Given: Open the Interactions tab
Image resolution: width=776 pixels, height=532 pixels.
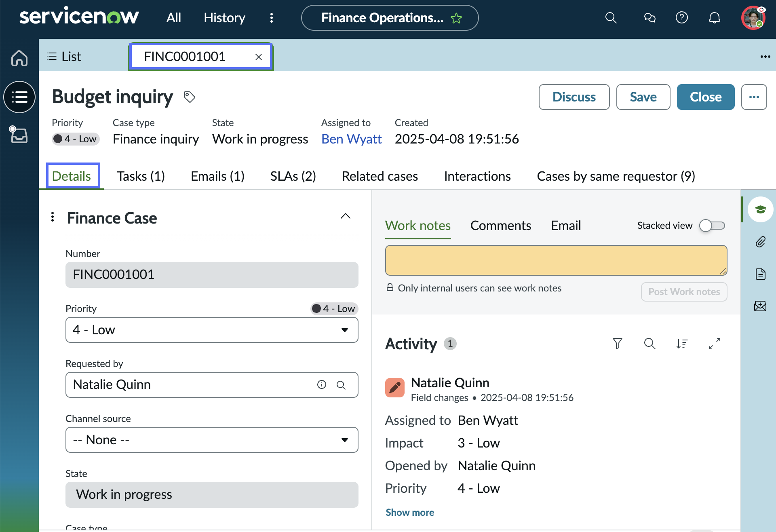Looking at the screenshot, I should pos(477,176).
